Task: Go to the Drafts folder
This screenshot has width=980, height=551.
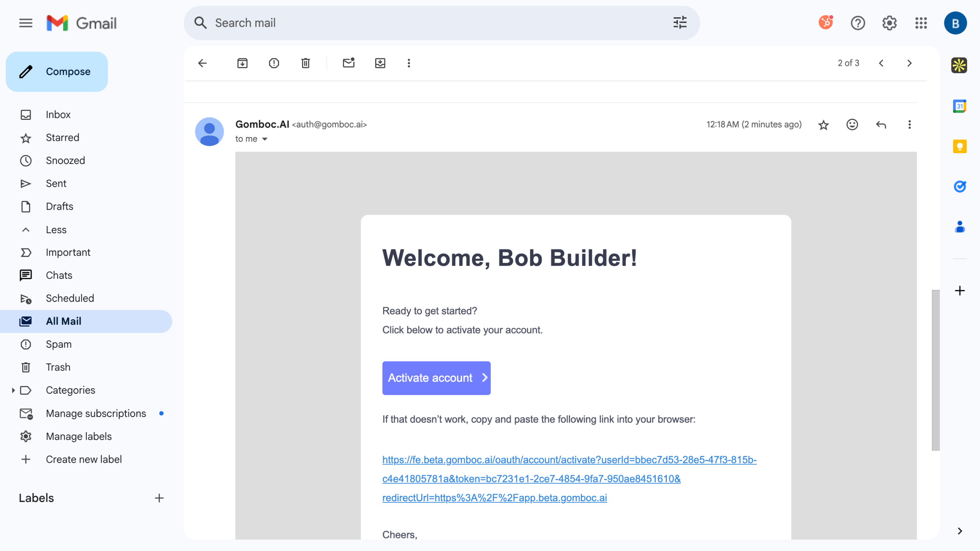Action: click(x=59, y=206)
